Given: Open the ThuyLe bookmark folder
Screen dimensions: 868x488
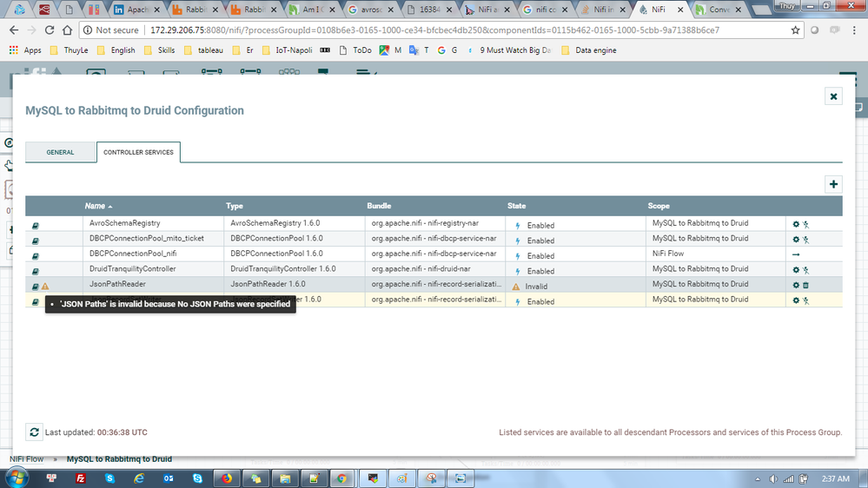Looking at the screenshot, I should coord(70,50).
